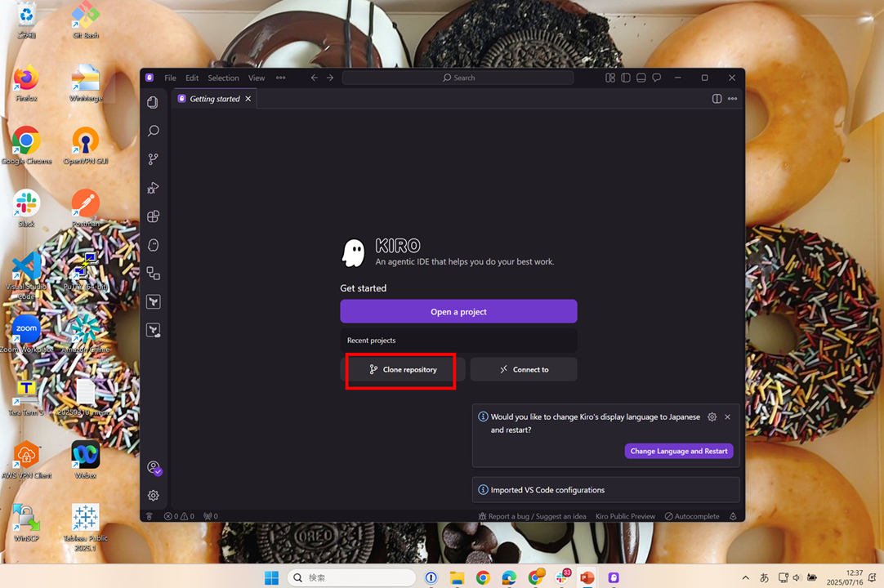Image resolution: width=884 pixels, height=588 pixels.
Task: Select the Getting started tab
Action: [214, 99]
